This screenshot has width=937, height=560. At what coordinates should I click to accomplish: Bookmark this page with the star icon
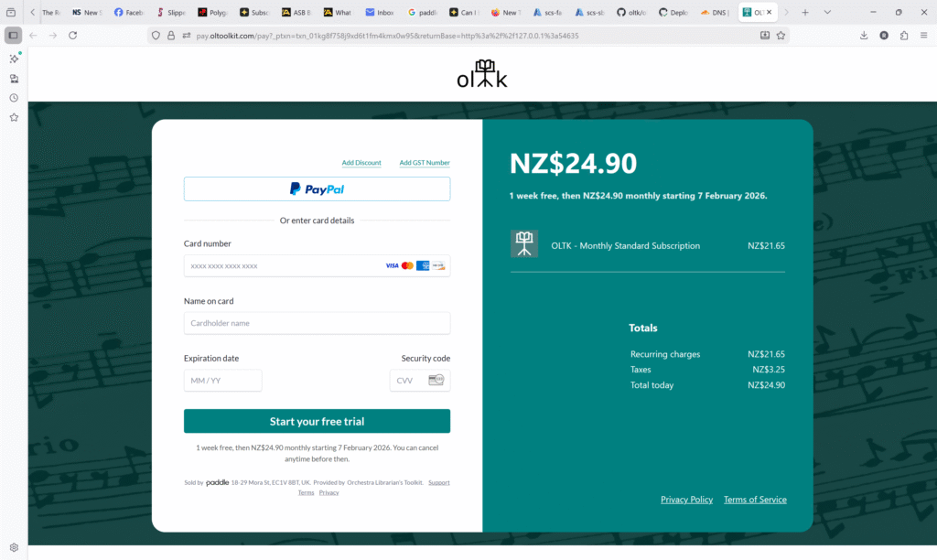coord(781,36)
